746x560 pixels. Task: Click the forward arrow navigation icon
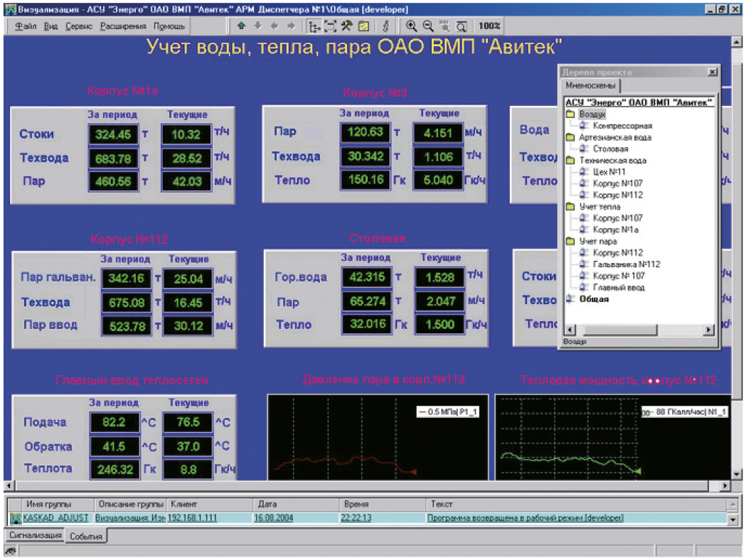coord(291,26)
